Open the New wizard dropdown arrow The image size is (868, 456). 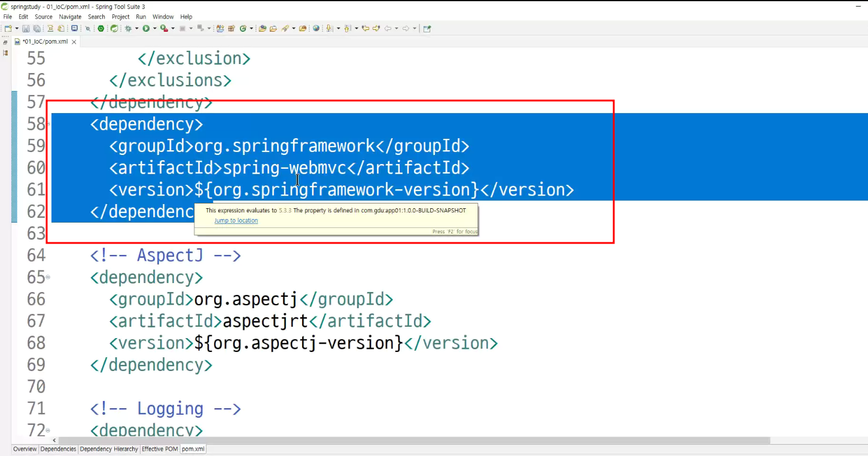click(x=17, y=28)
